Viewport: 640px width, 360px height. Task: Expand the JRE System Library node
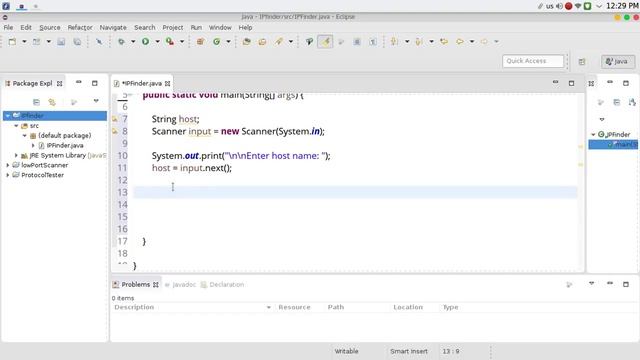16,156
